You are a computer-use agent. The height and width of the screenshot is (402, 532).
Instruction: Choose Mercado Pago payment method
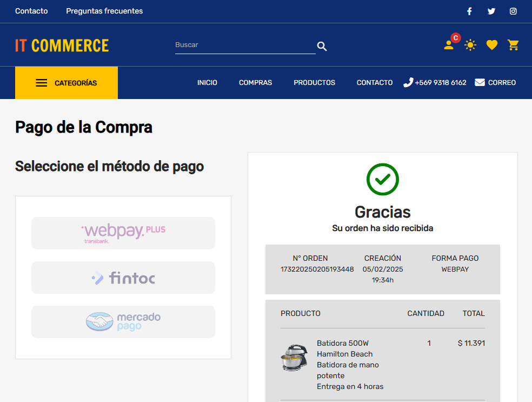coord(123,322)
